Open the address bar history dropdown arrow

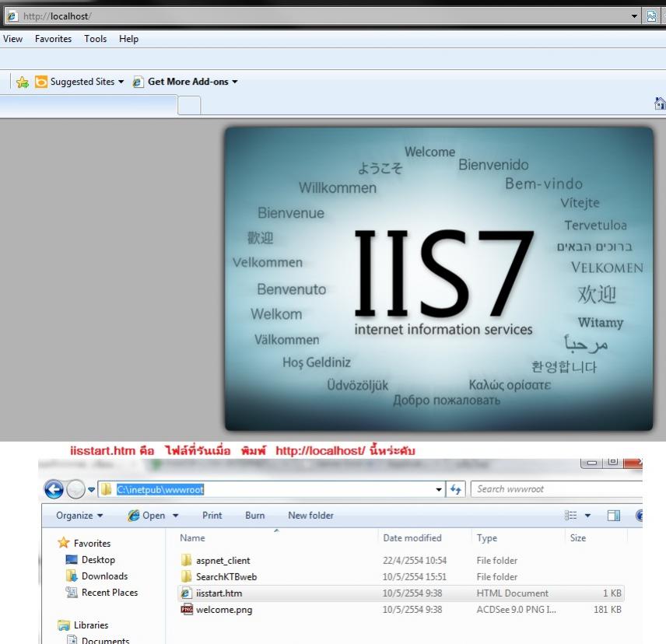[634, 16]
